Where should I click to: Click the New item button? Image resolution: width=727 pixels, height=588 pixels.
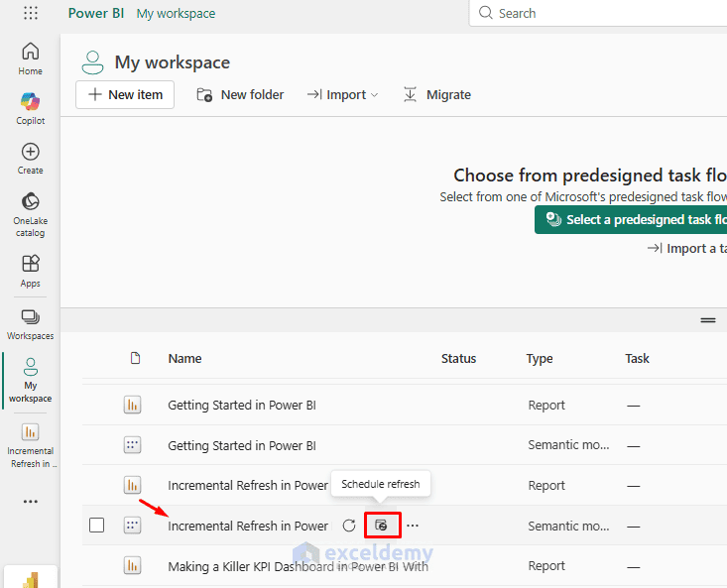(125, 95)
